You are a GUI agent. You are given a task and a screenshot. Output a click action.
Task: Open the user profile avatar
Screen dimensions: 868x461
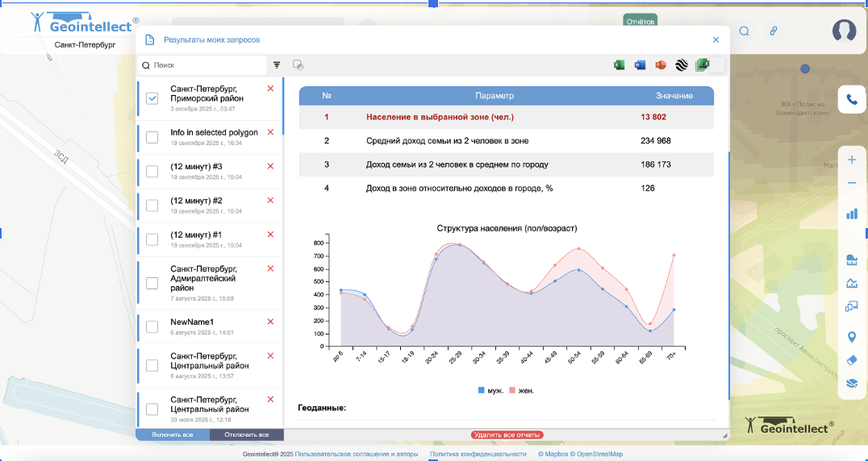pos(844,31)
